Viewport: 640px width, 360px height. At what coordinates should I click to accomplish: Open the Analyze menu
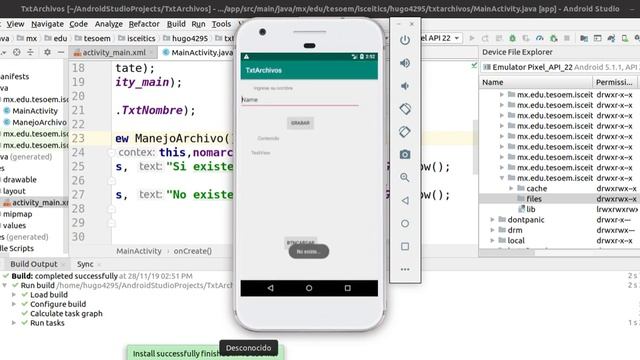click(x=109, y=24)
